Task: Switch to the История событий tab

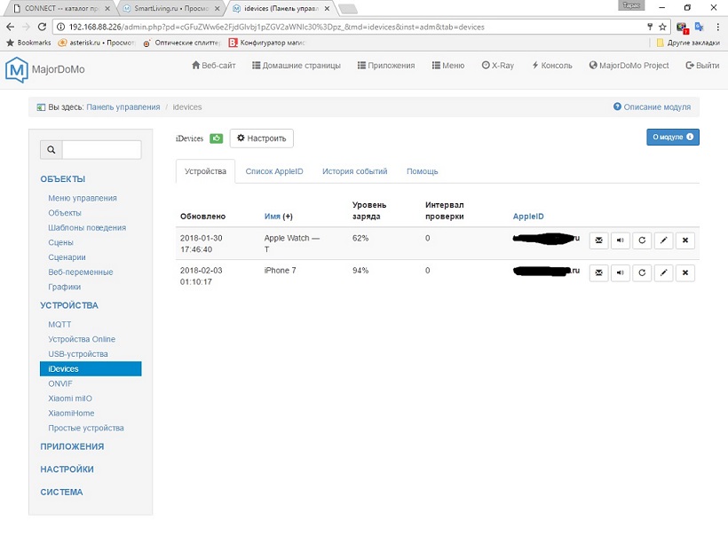Action: (x=355, y=171)
